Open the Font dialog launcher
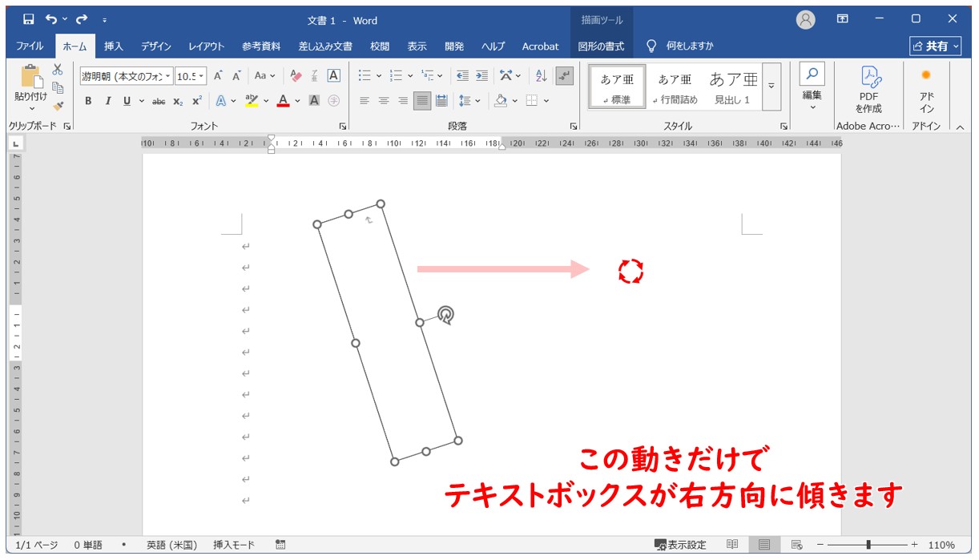Screen dimensions: 979x560 pos(343,127)
